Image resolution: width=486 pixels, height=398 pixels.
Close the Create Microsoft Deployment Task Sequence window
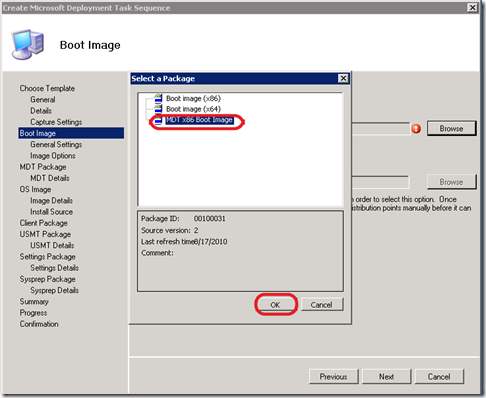(472, 7)
